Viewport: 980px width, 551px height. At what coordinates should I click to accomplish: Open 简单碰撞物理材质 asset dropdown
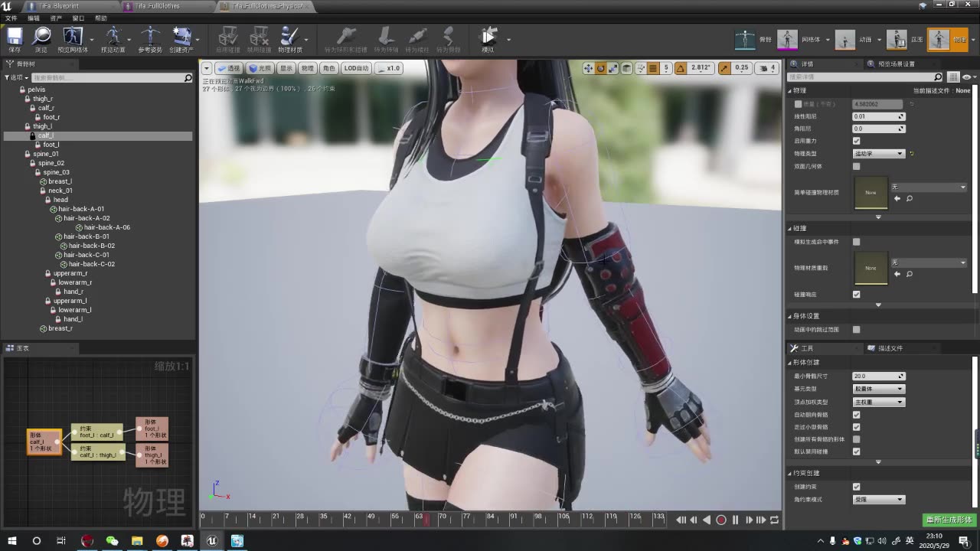[929, 187]
